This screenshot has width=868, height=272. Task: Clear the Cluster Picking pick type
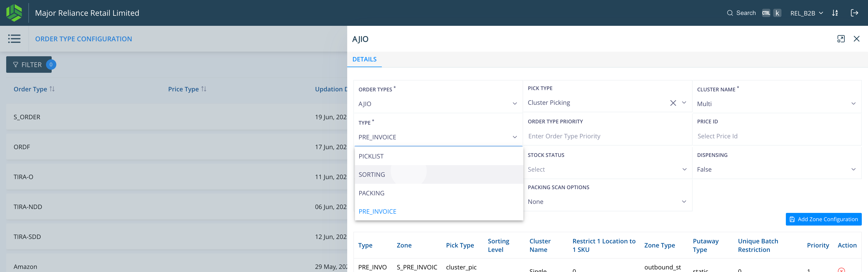coord(673,103)
